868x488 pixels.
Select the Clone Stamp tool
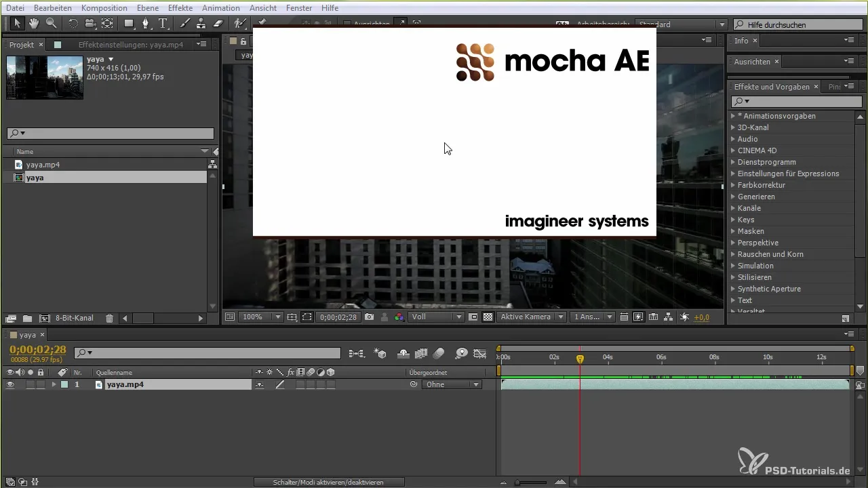(201, 24)
